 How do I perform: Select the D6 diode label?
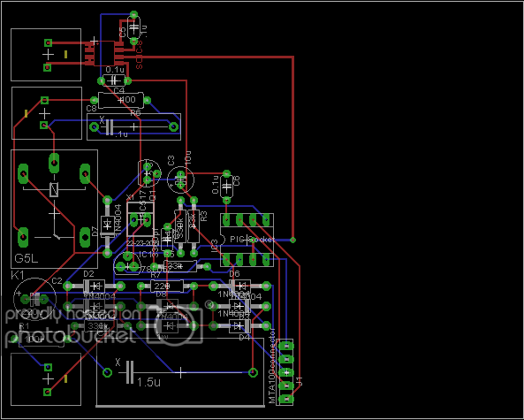(234, 273)
